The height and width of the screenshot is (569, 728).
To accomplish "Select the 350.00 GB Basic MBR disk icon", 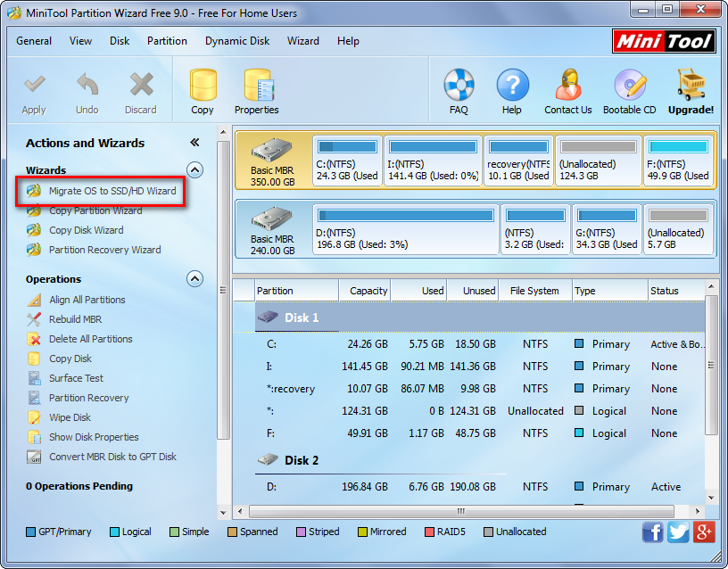I will click(272, 150).
